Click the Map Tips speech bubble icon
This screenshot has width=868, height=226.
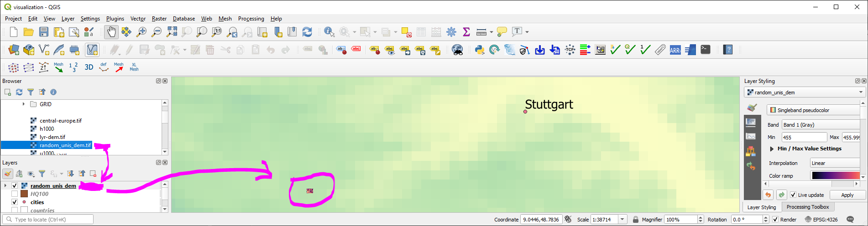tap(502, 32)
